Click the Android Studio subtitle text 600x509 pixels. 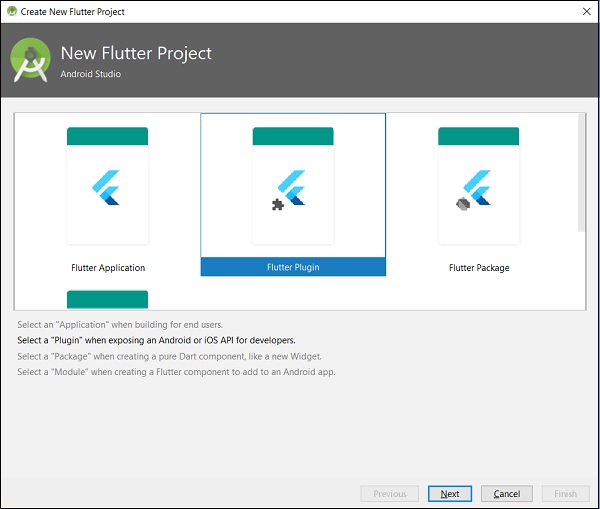coord(91,74)
